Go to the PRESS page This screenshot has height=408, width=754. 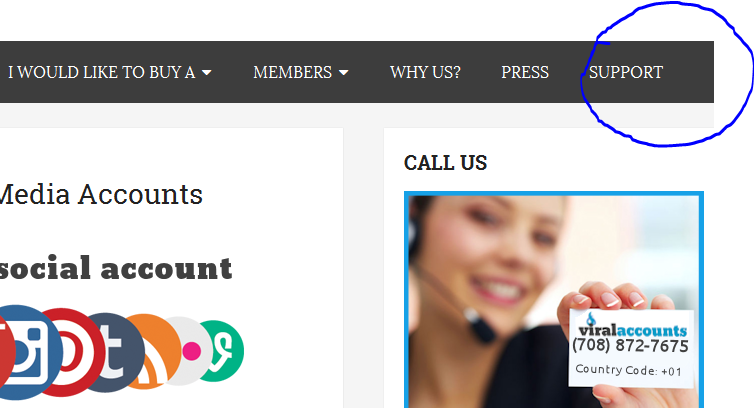coord(525,72)
